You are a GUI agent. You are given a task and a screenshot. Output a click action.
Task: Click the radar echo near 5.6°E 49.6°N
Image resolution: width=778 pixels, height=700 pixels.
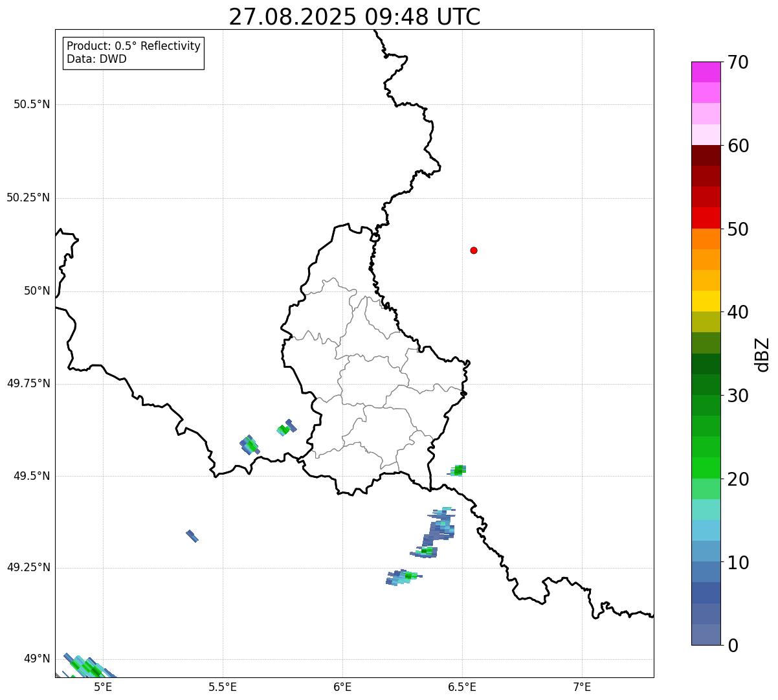[x=249, y=445]
